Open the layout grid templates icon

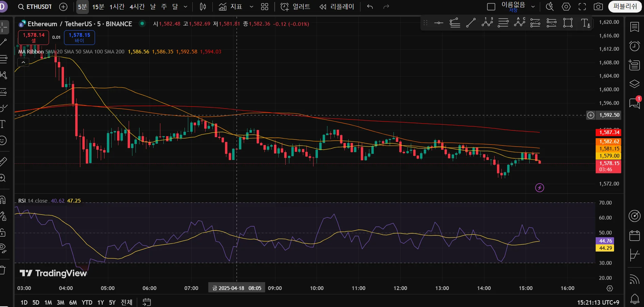[264, 7]
